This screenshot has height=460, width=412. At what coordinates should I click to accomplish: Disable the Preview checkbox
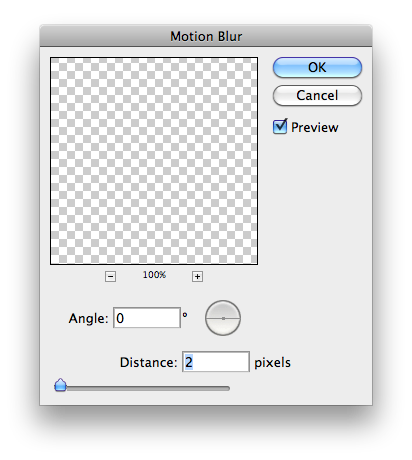280,127
